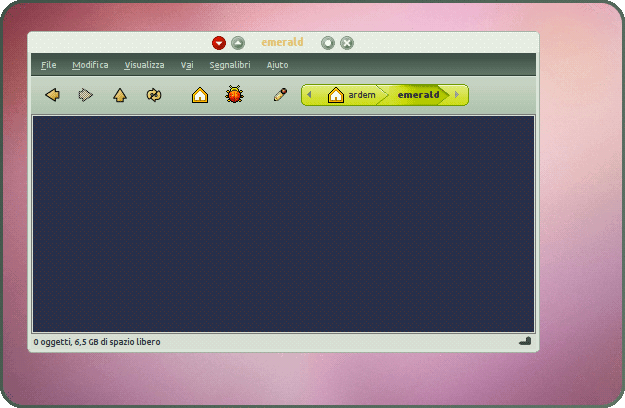Screen dimensions: 625x408
Task: Open the Home folder toolbar icon
Action: click(200, 95)
